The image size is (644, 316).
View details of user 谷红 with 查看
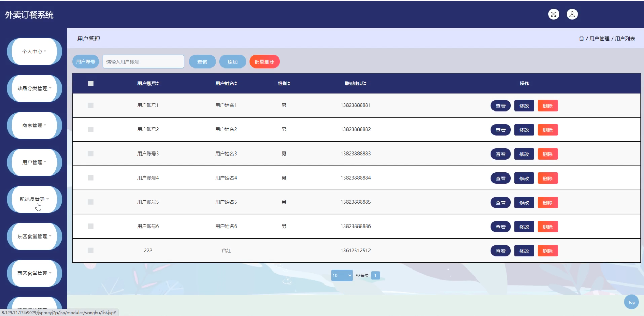pos(501,251)
